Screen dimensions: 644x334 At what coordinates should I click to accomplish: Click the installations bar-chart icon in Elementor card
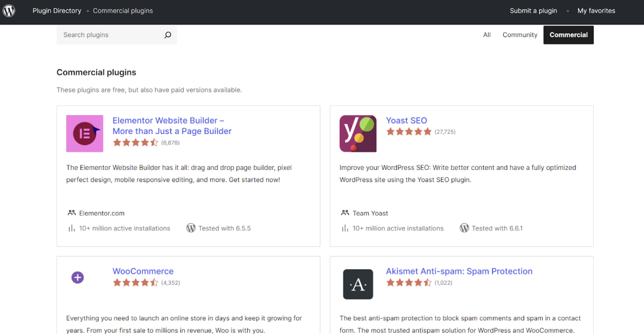[72, 228]
